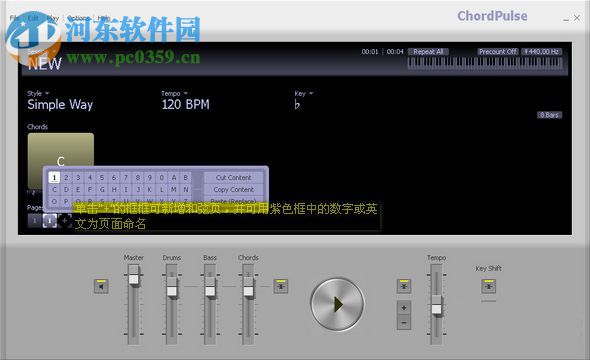Increase tempo with the plus button
The height and width of the screenshot is (360, 590).
point(404,308)
